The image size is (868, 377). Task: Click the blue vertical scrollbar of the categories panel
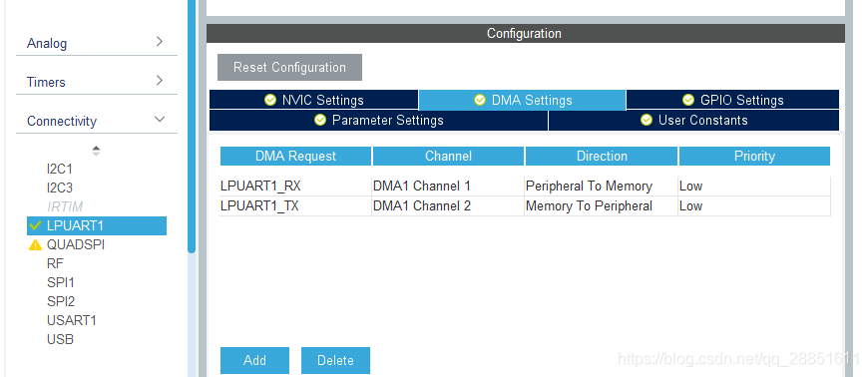pyautogui.click(x=192, y=127)
